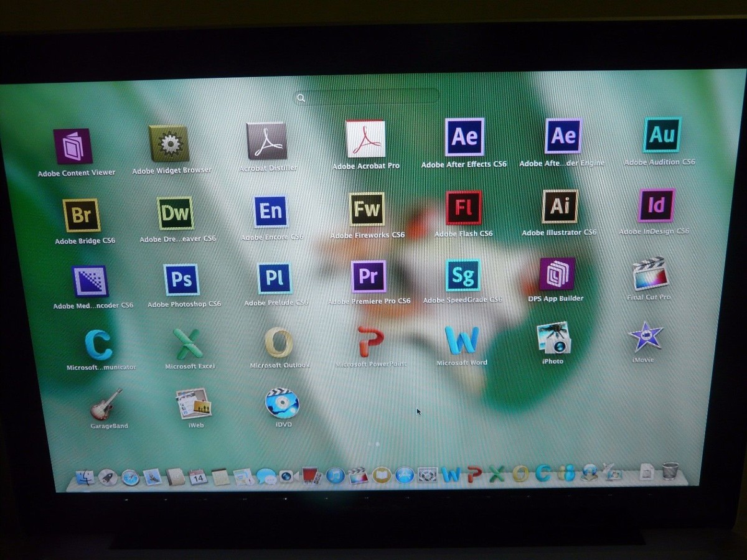The height and width of the screenshot is (560, 747).
Task: Launch Adobe Acrobat Pro
Action: [x=365, y=139]
